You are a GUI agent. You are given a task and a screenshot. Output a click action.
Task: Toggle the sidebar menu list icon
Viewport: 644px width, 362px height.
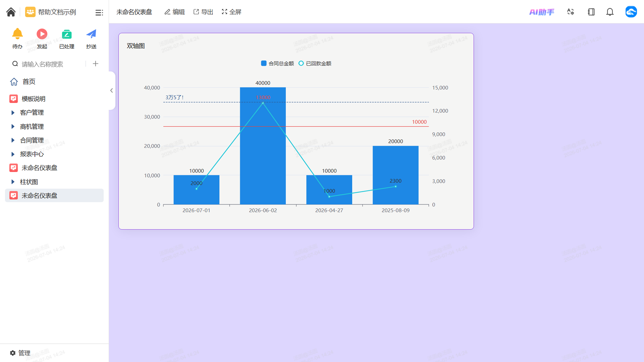click(x=99, y=13)
